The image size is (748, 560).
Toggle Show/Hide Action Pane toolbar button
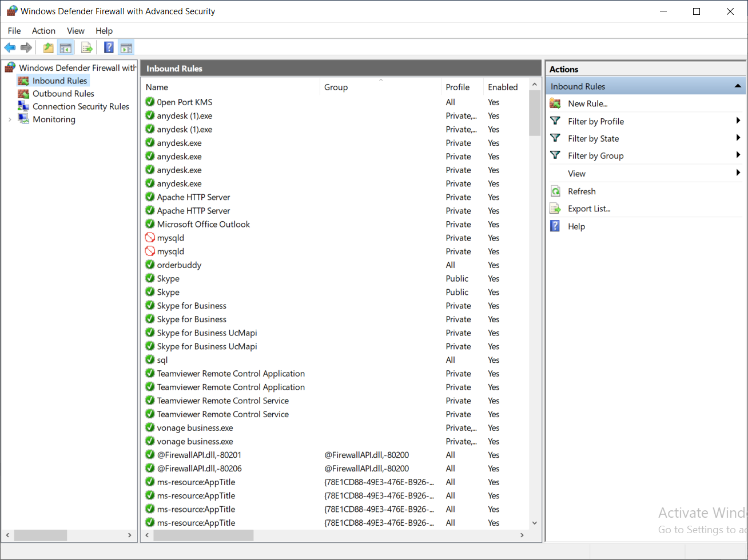pyautogui.click(x=126, y=48)
